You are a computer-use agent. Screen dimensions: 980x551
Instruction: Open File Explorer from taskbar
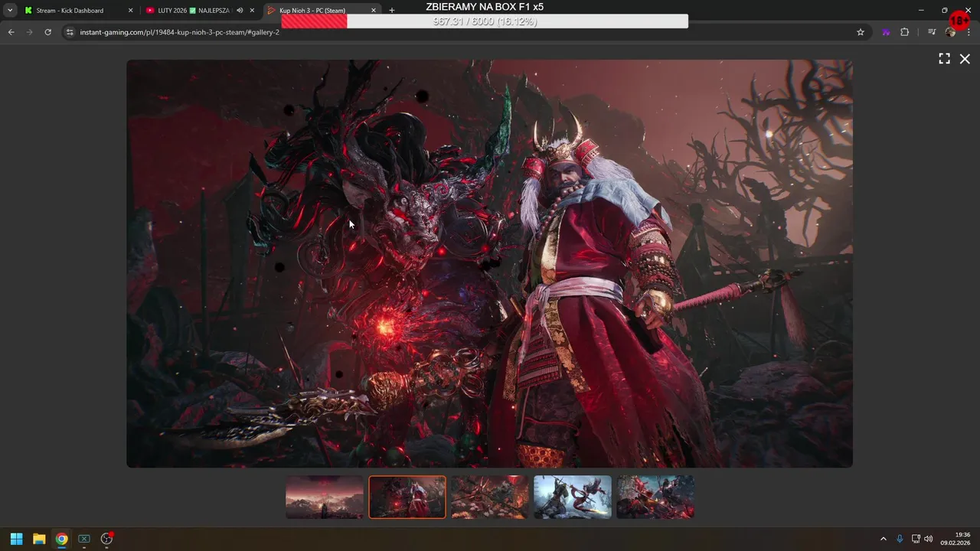click(x=39, y=539)
